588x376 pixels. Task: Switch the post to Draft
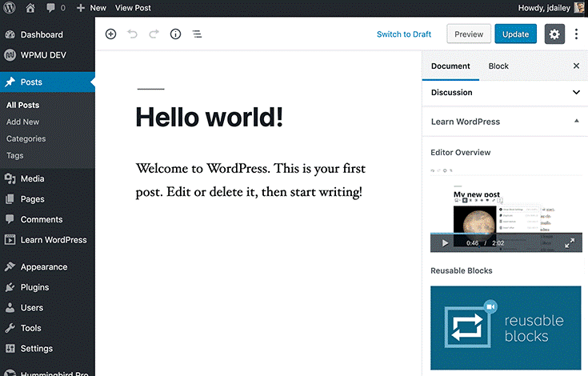click(404, 34)
